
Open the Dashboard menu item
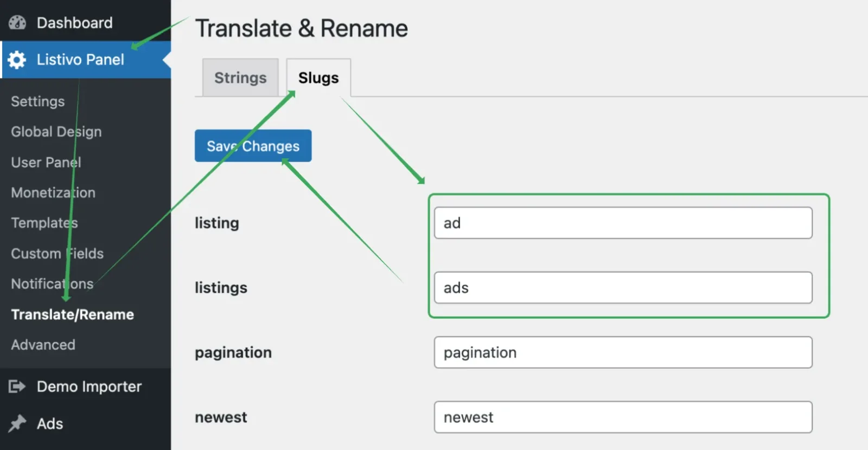click(74, 23)
